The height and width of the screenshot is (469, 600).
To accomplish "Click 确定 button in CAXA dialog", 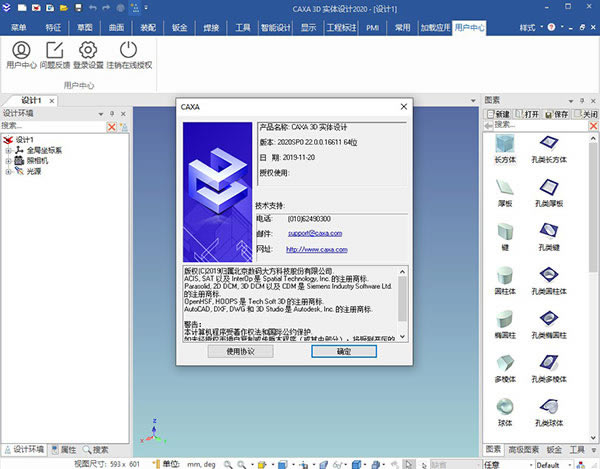I will click(344, 352).
